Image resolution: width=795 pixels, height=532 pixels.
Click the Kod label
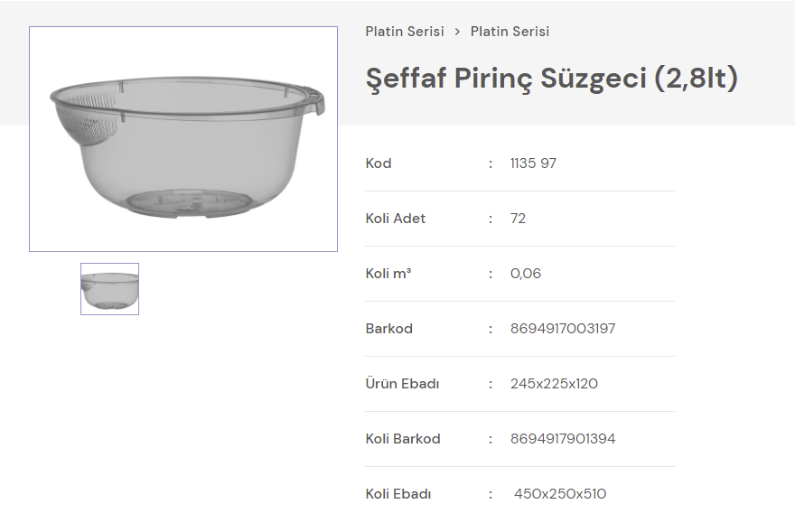click(379, 163)
